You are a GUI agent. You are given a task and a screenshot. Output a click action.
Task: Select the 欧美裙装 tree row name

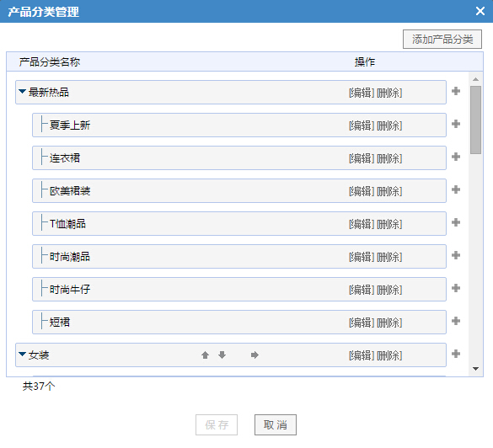pyautogui.click(x=70, y=191)
